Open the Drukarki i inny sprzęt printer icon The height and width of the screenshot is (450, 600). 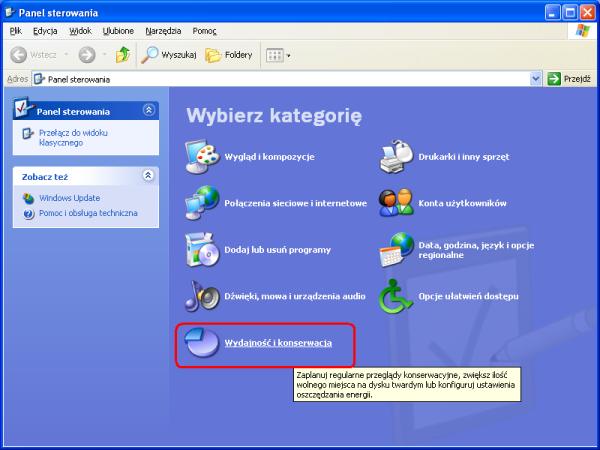(396, 157)
